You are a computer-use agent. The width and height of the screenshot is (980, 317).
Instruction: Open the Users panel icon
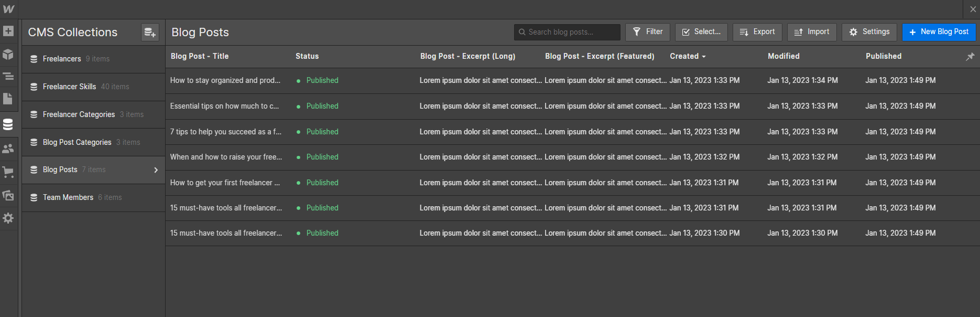point(8,149)
